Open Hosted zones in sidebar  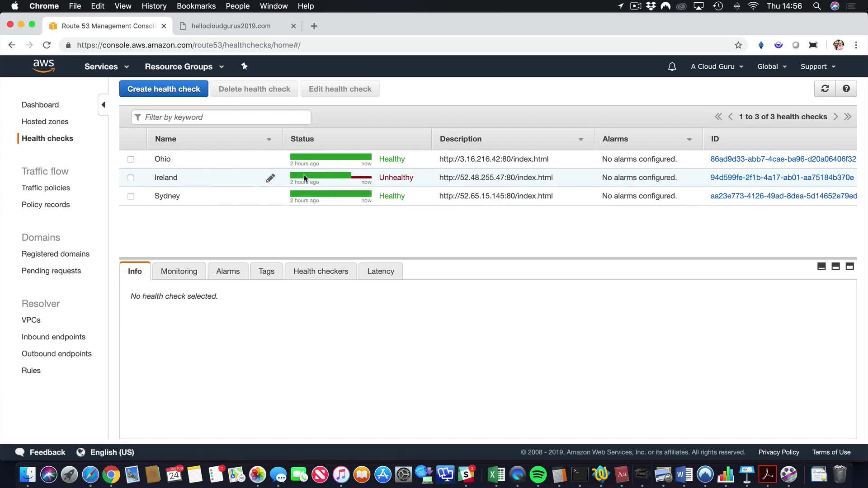(x=45, y=122)
